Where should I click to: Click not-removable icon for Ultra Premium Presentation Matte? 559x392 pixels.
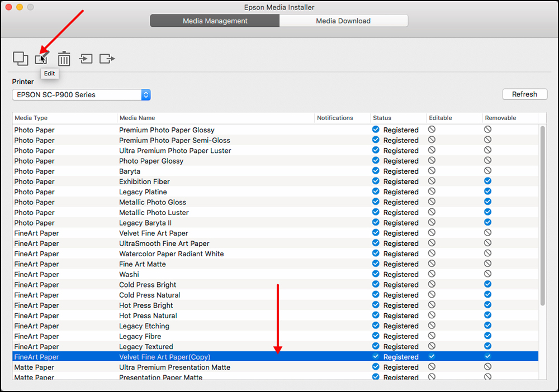487,366
